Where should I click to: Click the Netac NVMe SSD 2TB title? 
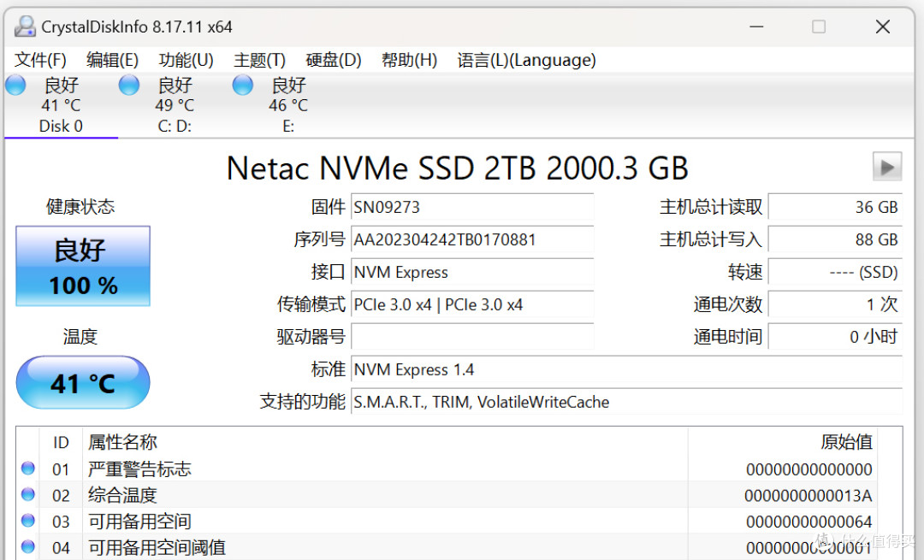457,168
